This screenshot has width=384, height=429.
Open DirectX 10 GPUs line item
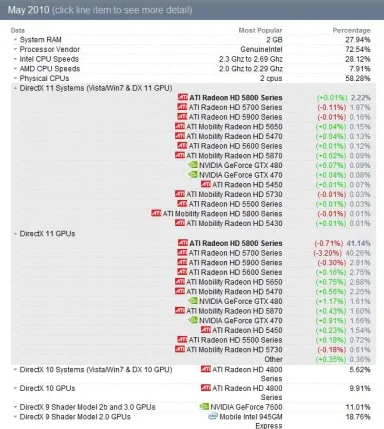coord(47,388)
